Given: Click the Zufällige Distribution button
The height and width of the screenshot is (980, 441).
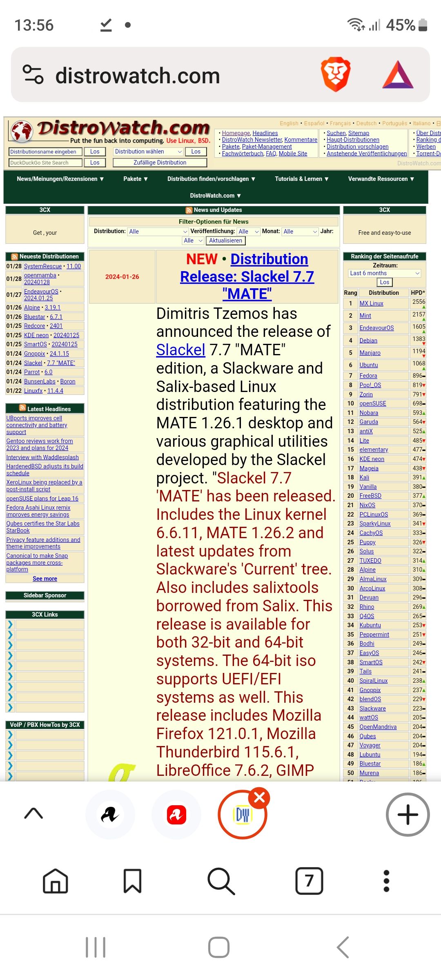Looking at the screenshot, I should (x=160, y=163).
